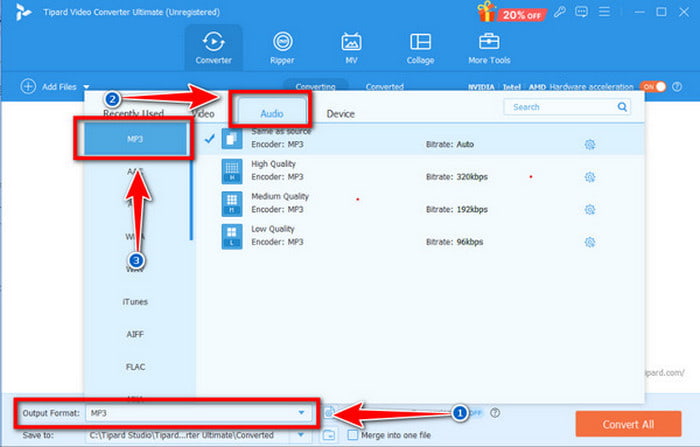This screenshot has height=447, width=700.
Task: Click the Same as source profile icon
Action: click(232, 139)
